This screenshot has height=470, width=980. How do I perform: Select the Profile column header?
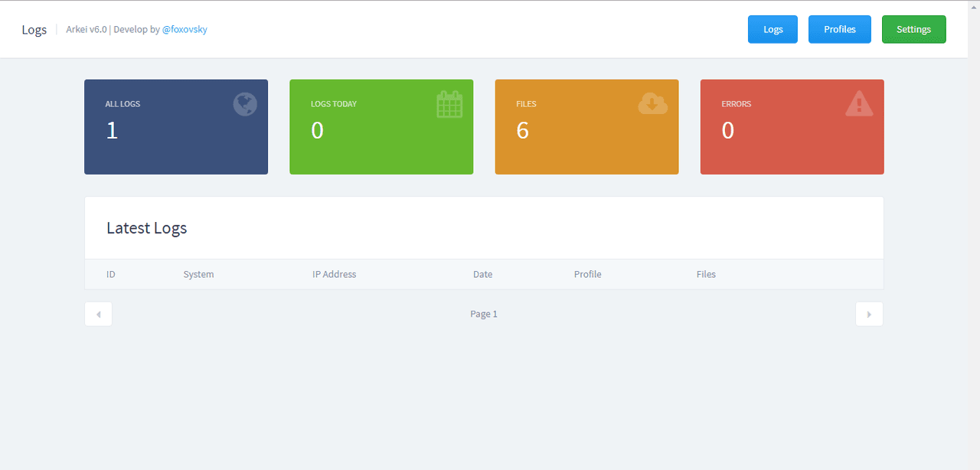[587, 274]
